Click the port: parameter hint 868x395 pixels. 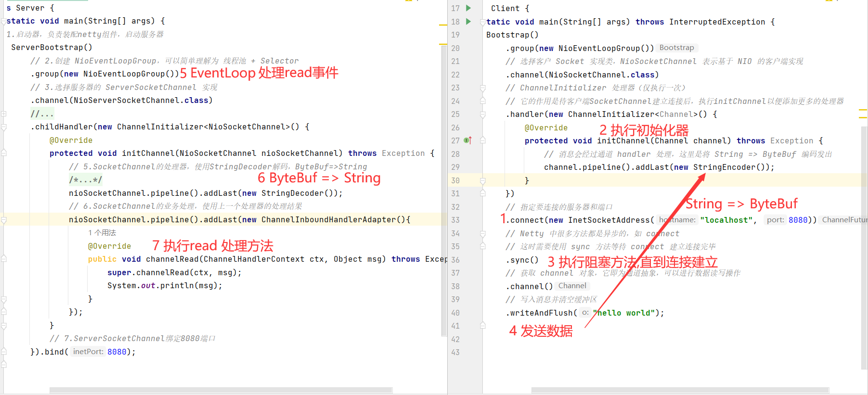[775, 220]
